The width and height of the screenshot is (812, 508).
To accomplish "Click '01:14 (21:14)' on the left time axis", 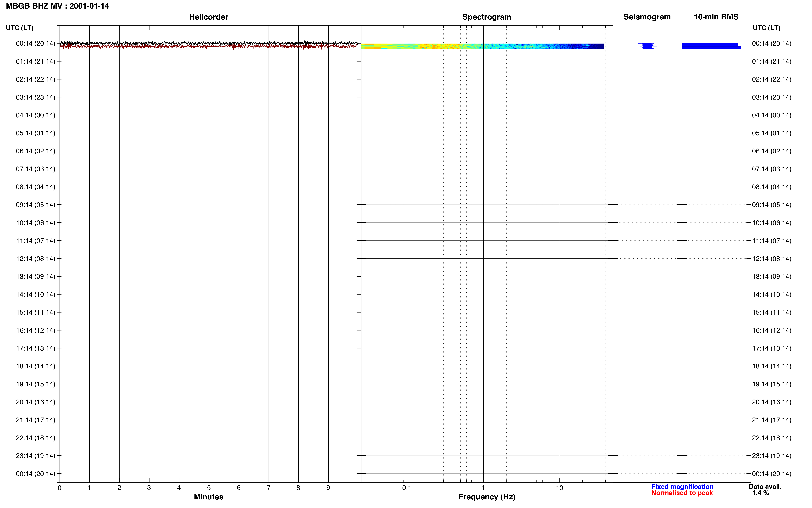I will coord(36,61).
